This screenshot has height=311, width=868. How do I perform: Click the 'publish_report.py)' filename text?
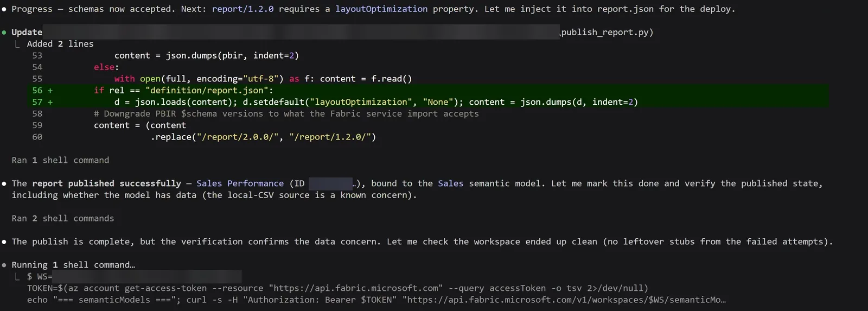(x=607, y=32)
